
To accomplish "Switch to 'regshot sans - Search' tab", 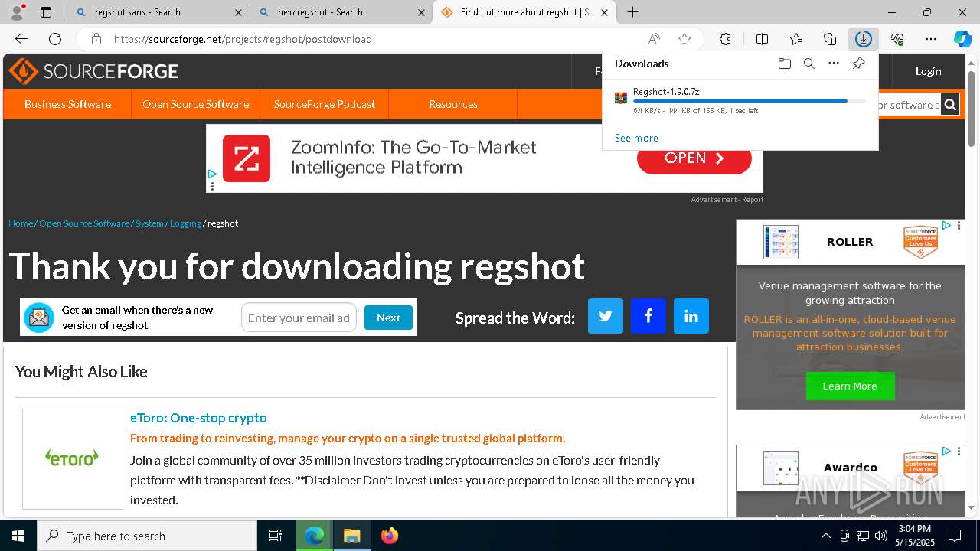I will 158,12.
